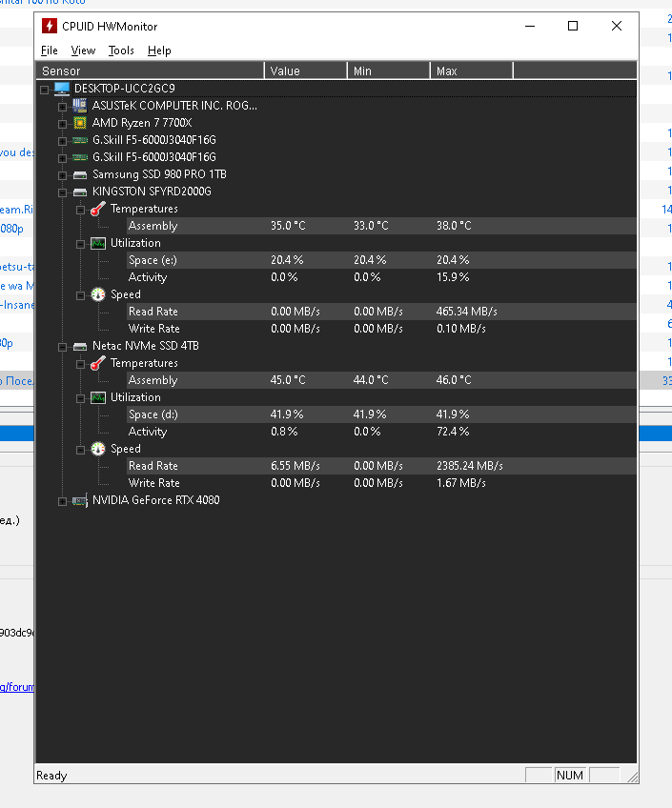Image resolution: width=672 pixels, height=808 pixels.
Task: Click the NVIDIA GeForce RTX 4080 card icon
Action: [80, 500]
